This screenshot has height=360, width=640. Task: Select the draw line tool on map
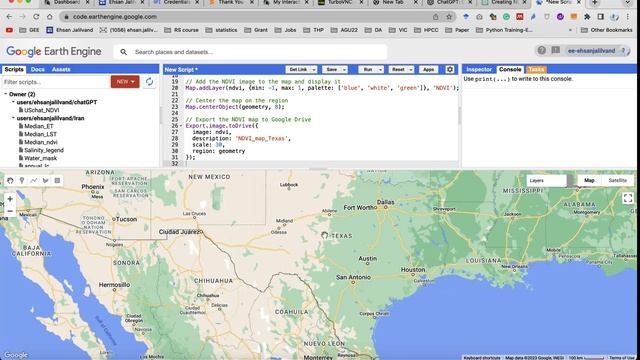click(x=33, y=180)
